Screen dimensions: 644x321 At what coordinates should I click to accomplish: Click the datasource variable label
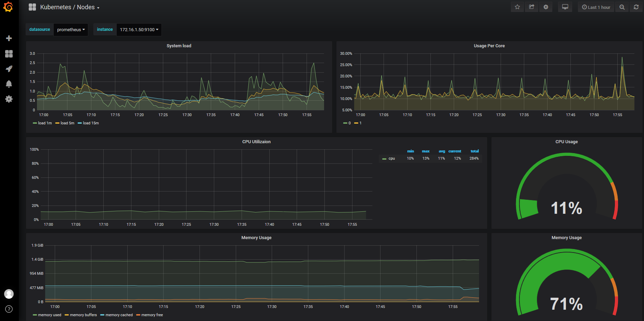[40, 30]
